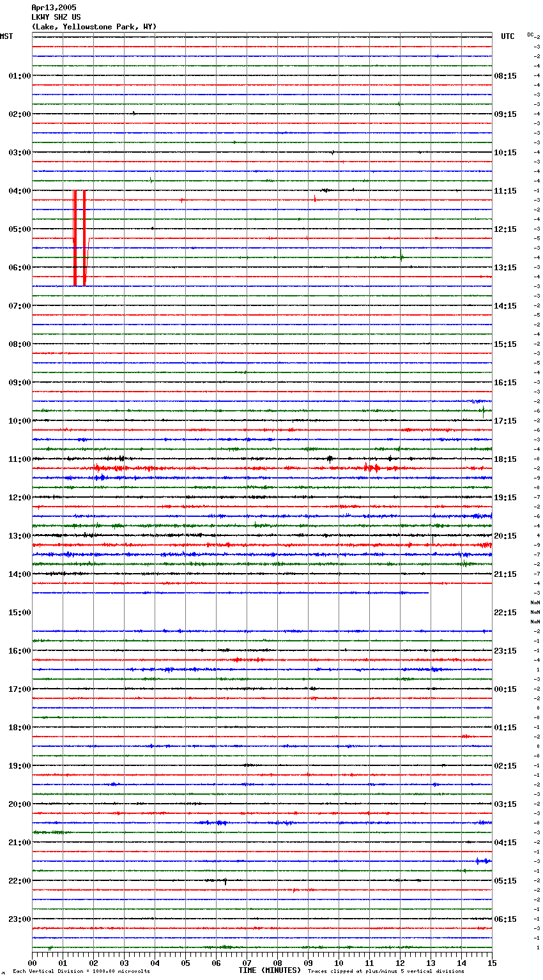Image resolution: width=543 pixels, height=980 pixels.
Task: Click the 17:15 UTC time label
Action: pyautogui.click(x=505, y=421)
